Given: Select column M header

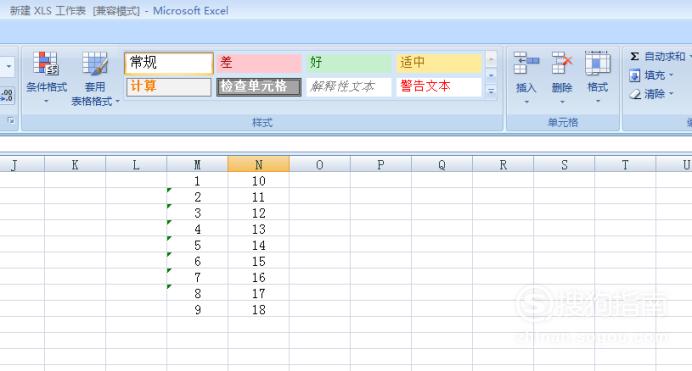Looking at the screenshot, I should [x=197, y=165].
